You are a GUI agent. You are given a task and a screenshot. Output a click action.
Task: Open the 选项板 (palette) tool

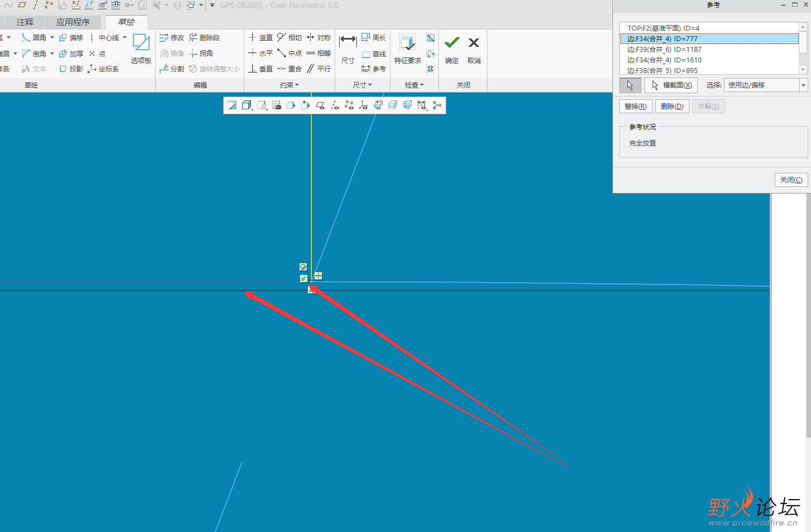click(141, 49)
